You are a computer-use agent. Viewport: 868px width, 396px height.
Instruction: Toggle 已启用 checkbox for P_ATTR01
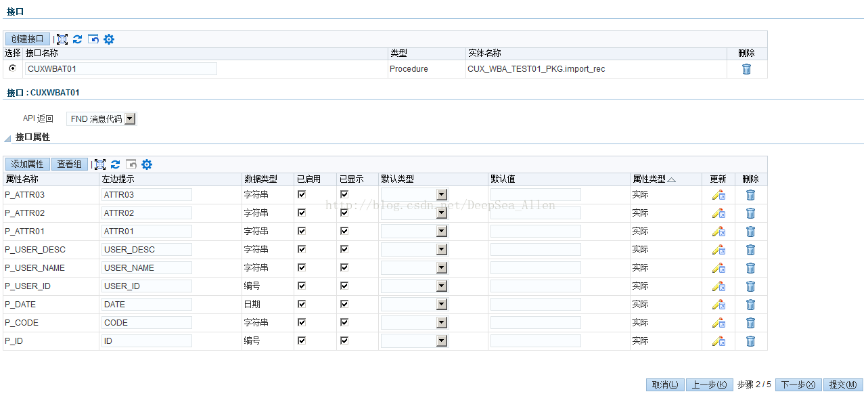[302, 231]
